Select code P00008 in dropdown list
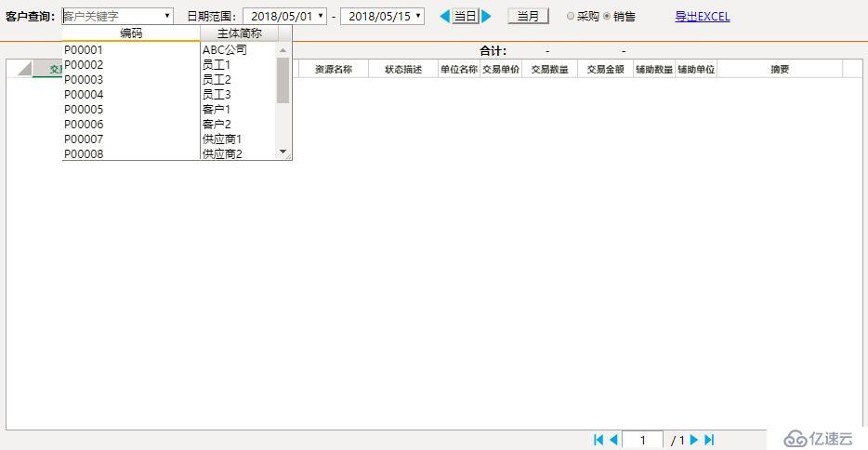This screenshot has height=450, width=868. pyautogui.click(x=84, y=154)
